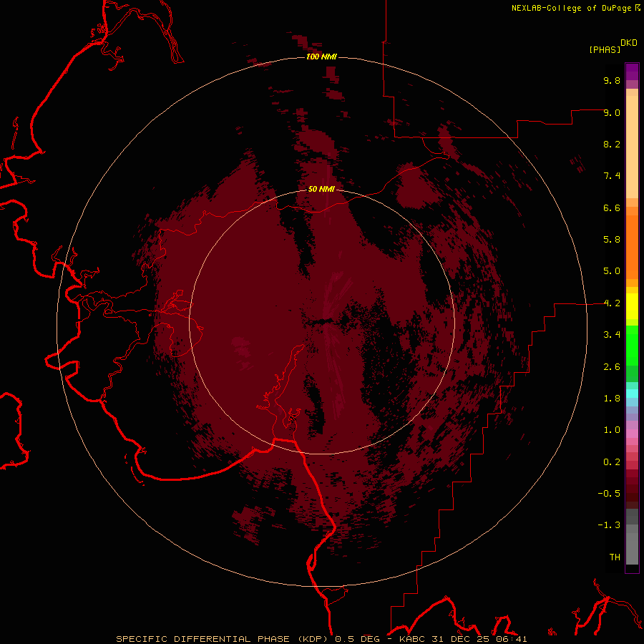Click the 4.2 scale value
This screenshot has height=644, width=644.
612,303
